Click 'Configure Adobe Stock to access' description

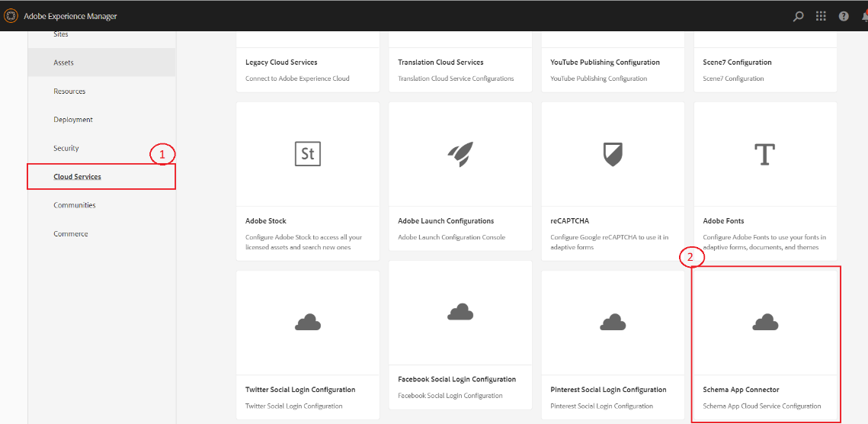(x=303, y=242)
